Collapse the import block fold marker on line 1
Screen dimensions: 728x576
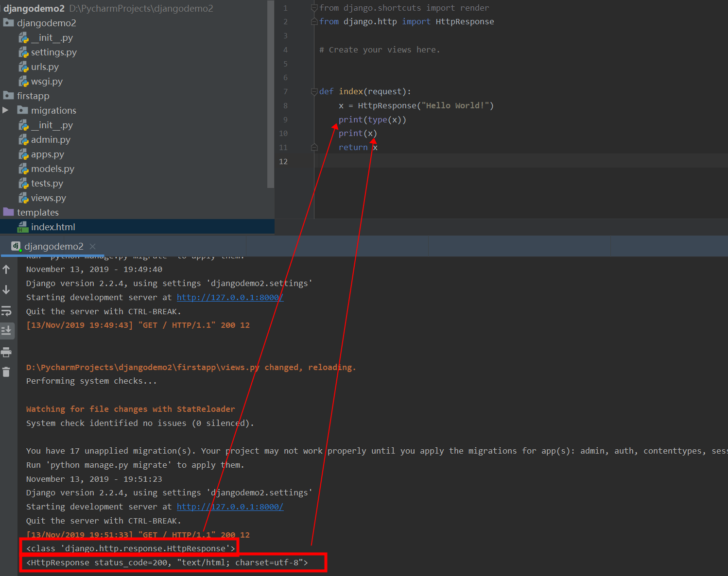click(314, 8)
